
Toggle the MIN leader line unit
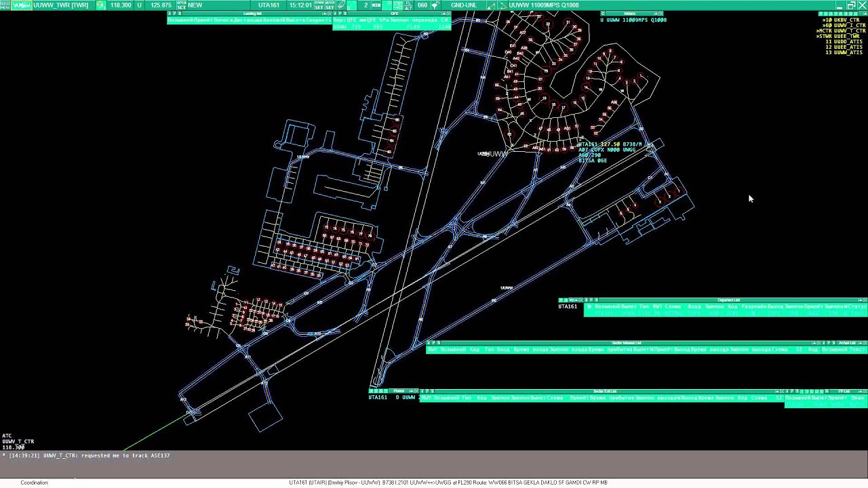pos(376,5)
